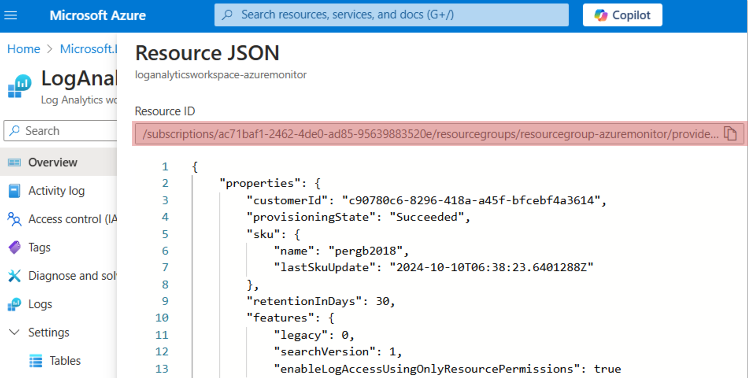Click the sidebar search magnifier icon
Viewport: 748px width, 378px height.
click(15, 130)
